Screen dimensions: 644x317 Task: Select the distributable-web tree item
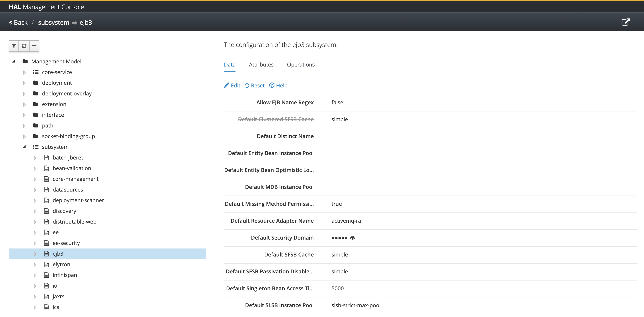click(74, 222)
